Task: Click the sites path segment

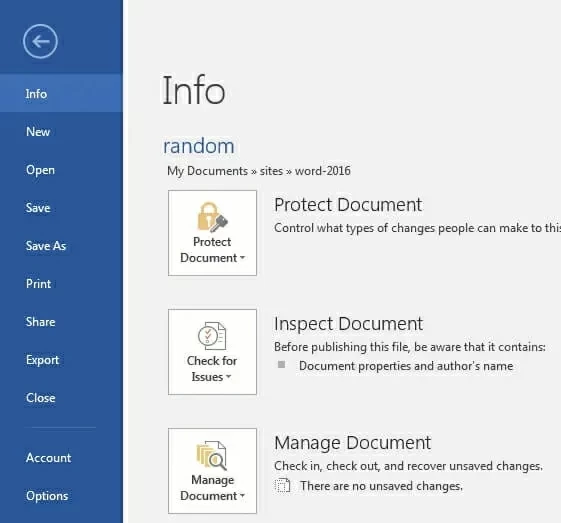Action: [271, 171]
